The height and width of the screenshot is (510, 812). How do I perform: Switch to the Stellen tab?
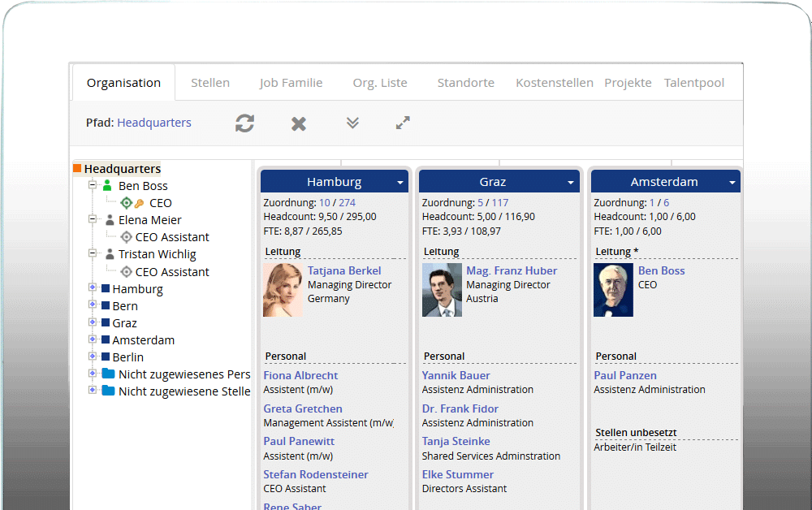click(x=210, y=83)
